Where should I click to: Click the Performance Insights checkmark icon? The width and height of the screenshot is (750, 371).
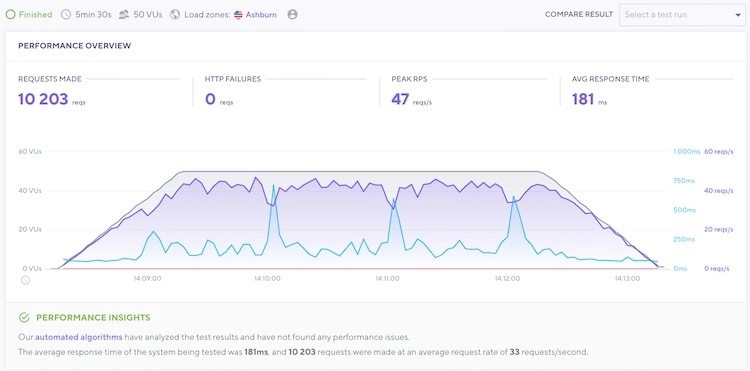[24, 317]
